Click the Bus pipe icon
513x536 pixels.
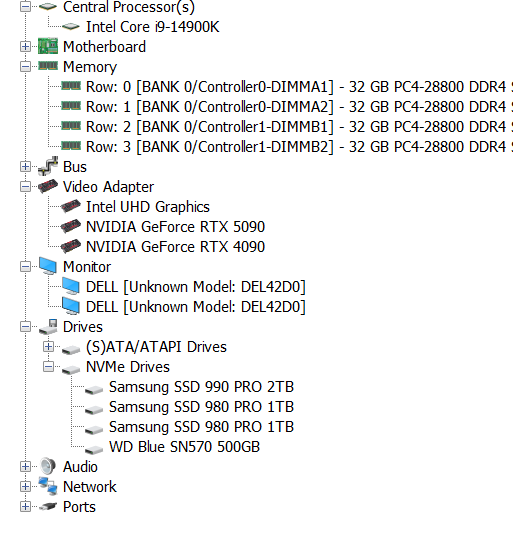pos(48,166)
